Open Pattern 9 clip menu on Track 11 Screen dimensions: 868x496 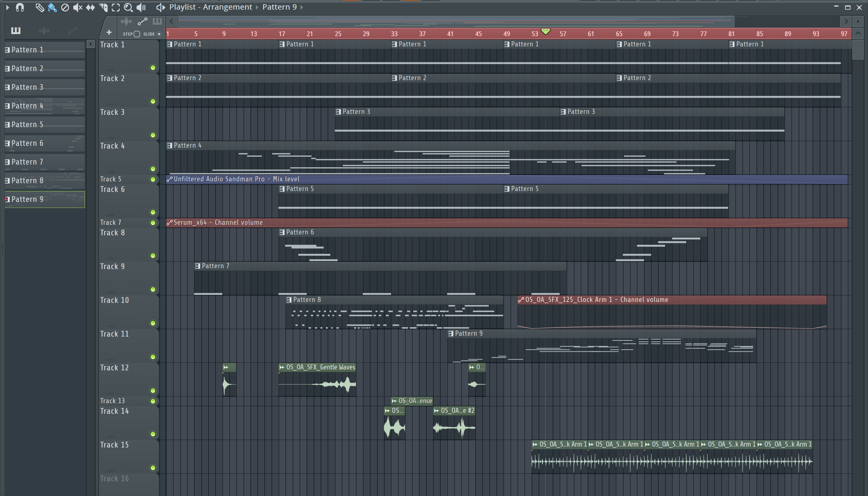tap(451, 334)
